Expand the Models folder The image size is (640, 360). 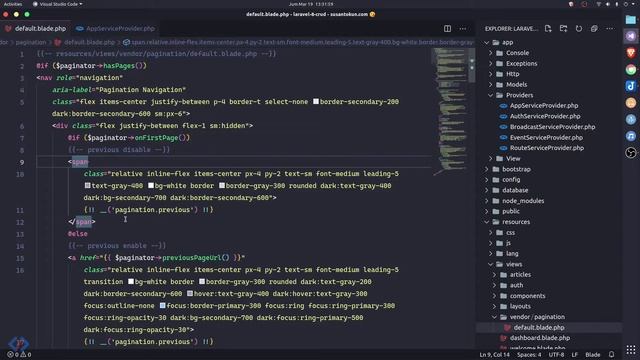coord(491,84)
